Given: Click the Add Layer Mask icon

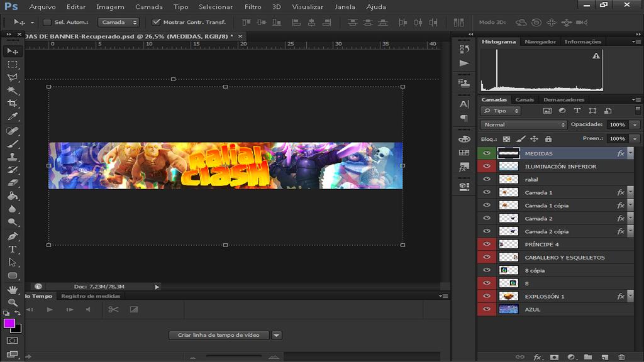Looking at the screenshot, I should 554,357.
